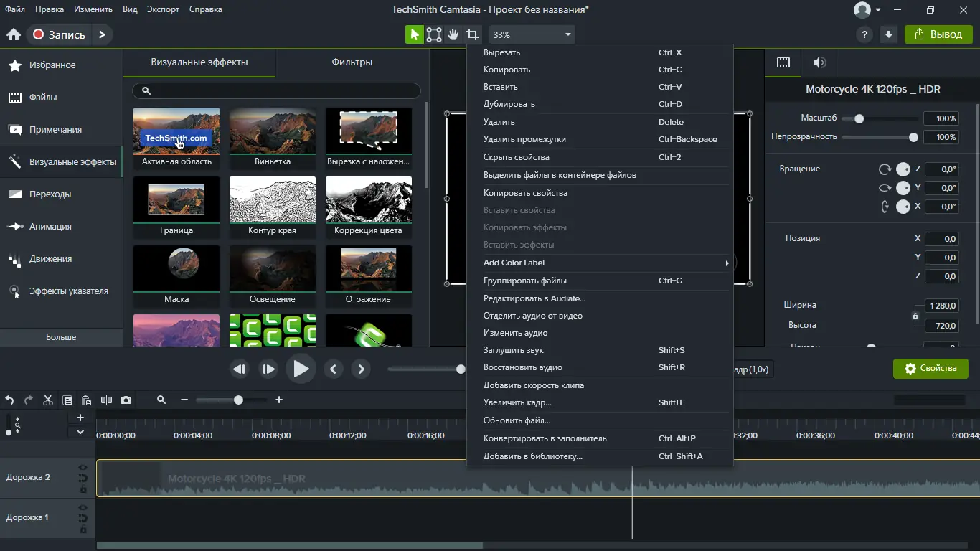Take a snapshot with the camera icon
This screenshot has width=980, height=551.
pyautogui.click(x=126, y=400)
